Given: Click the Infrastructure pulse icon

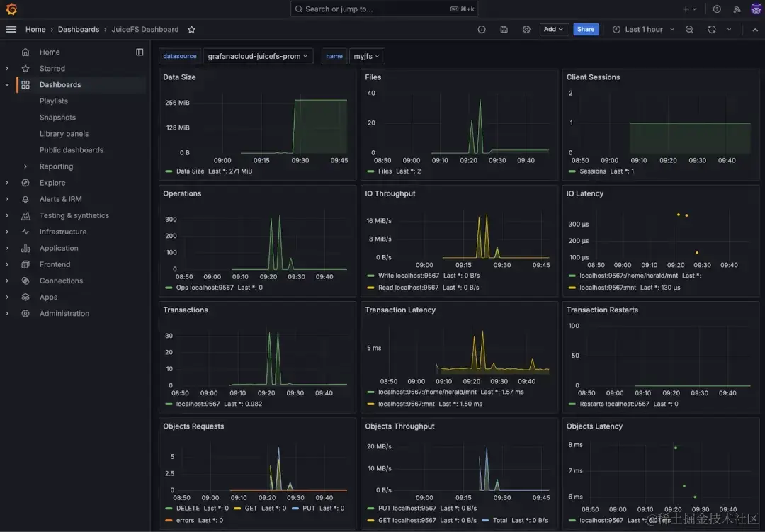Looking at the screenshot, I should point(25,232).
